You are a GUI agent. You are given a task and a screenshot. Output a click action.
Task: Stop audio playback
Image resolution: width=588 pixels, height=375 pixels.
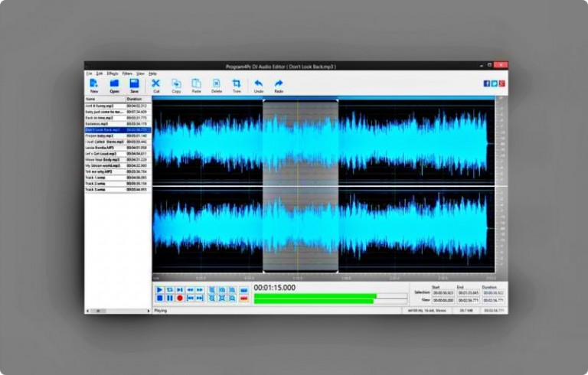tap(159, 298)
